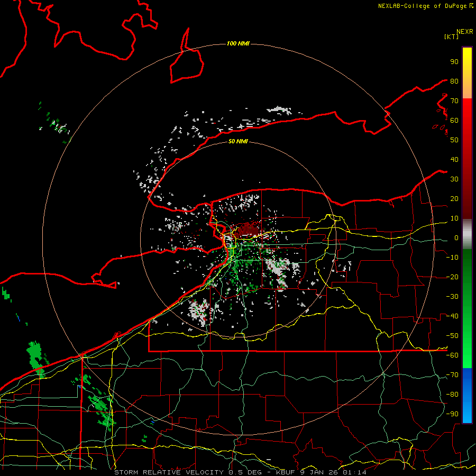Click the "-40" value on the velocity scale
The image size is (476, 476).
pos(452,316)
